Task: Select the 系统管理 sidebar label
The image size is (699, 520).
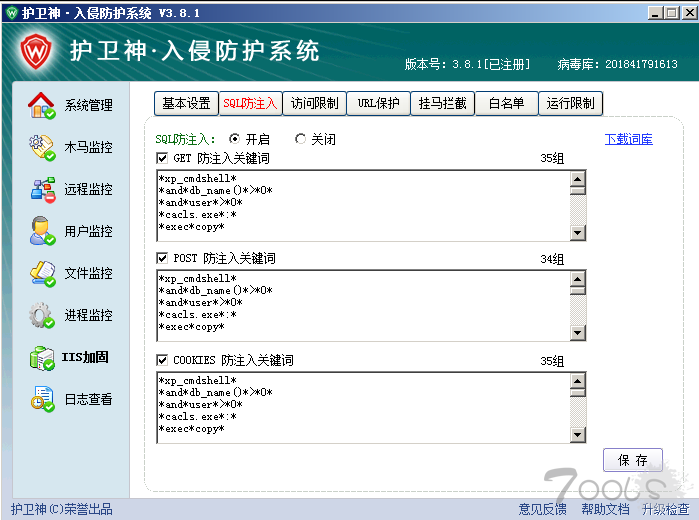Action: point(88,105)
